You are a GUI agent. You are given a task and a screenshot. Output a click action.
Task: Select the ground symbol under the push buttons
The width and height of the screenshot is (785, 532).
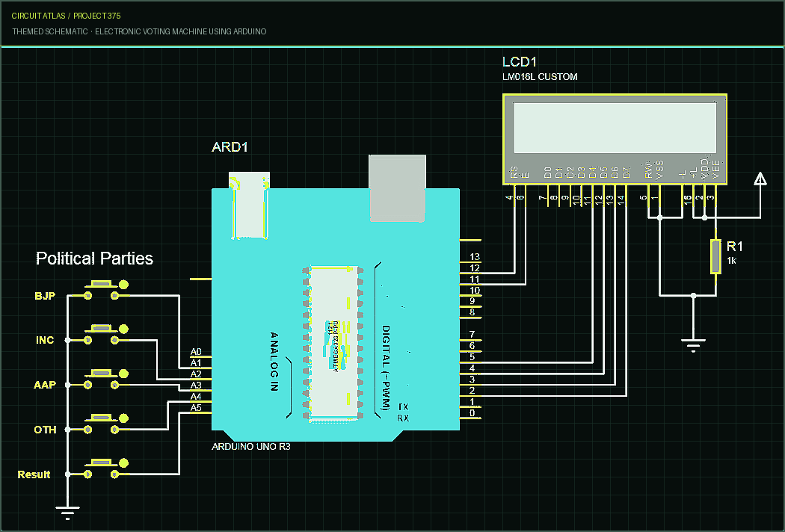67,514
